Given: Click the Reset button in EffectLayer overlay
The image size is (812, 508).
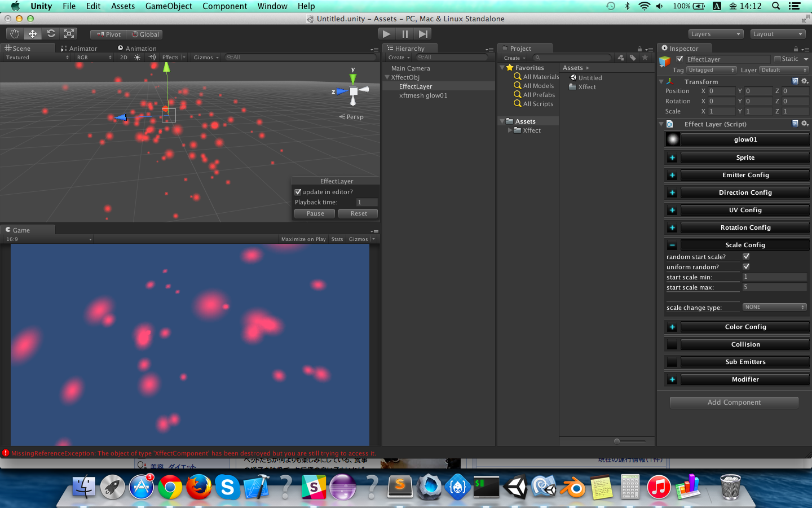Looking at the screenshot, I should pos(359,213).
